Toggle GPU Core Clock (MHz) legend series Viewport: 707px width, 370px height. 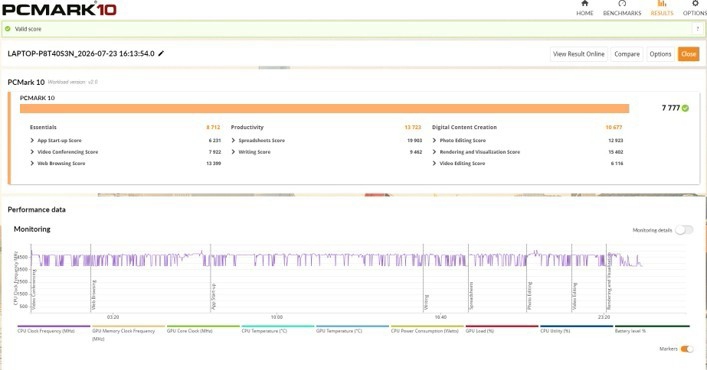tap(203, 329)
